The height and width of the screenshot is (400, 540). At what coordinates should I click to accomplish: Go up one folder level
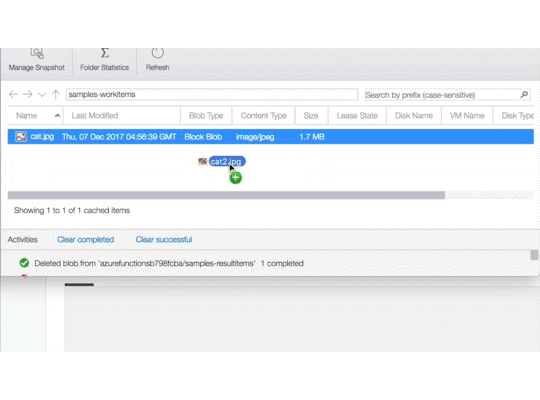coord(55,94)
